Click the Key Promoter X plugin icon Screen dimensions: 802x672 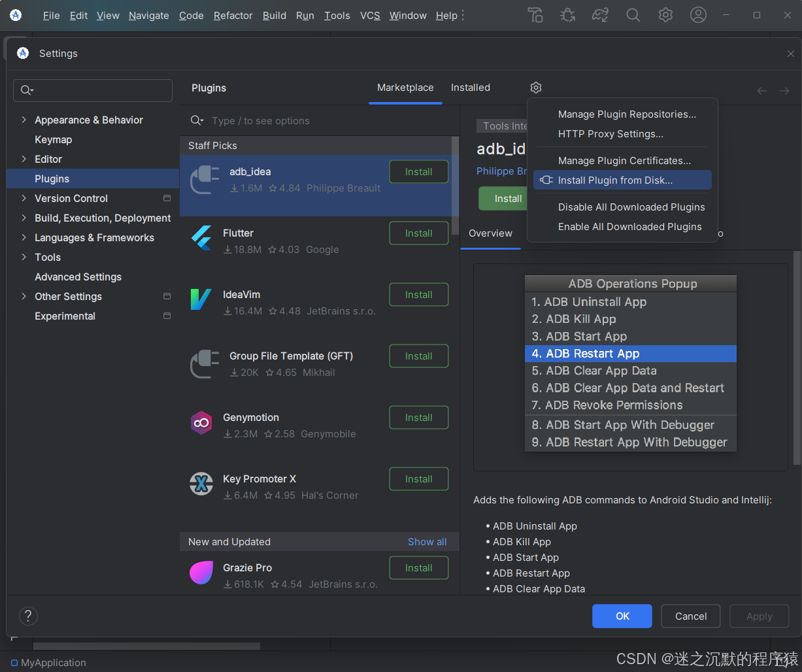coord(201,484)
